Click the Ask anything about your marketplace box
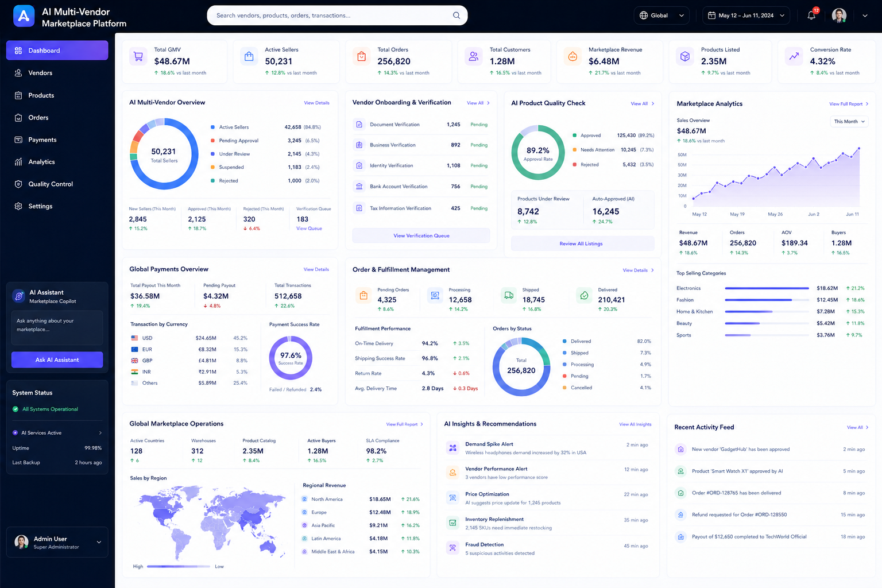This screenshot has height=588, width=882. (57, 327)
